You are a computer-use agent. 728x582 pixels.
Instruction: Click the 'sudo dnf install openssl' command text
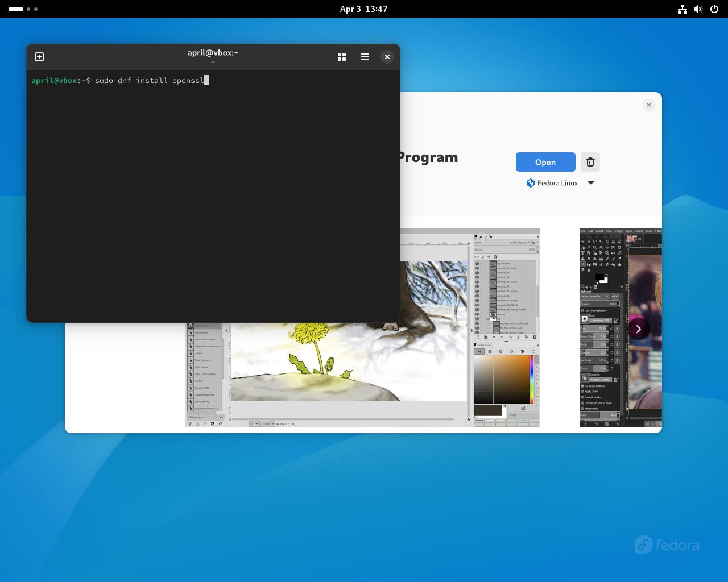tap(150, 81)
